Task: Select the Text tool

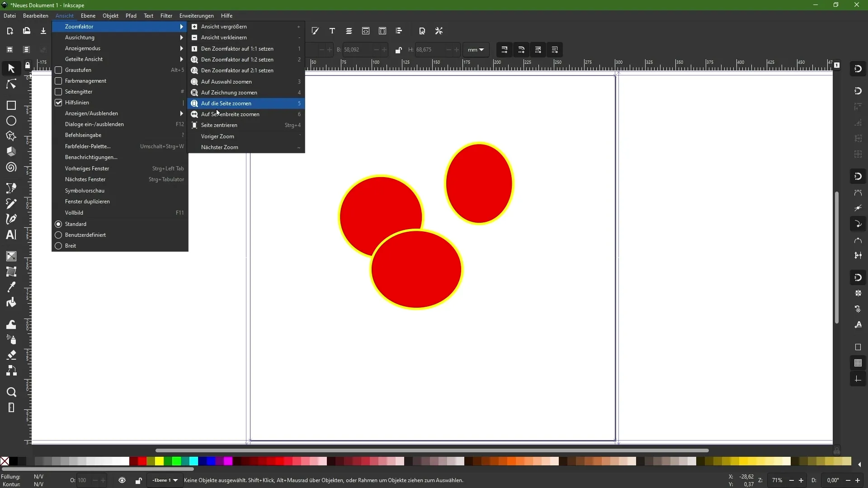Action: pyautogui.click(x=11, y=235)
